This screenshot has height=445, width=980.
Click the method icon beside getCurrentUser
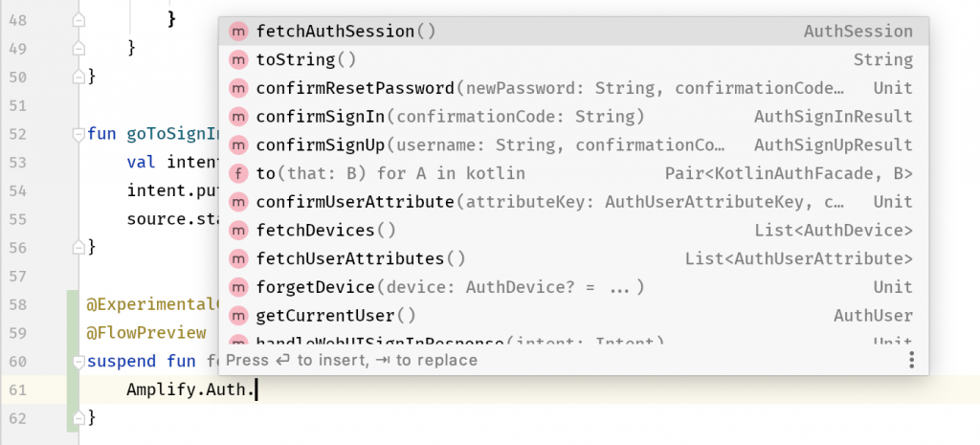[x=238, y=316]
